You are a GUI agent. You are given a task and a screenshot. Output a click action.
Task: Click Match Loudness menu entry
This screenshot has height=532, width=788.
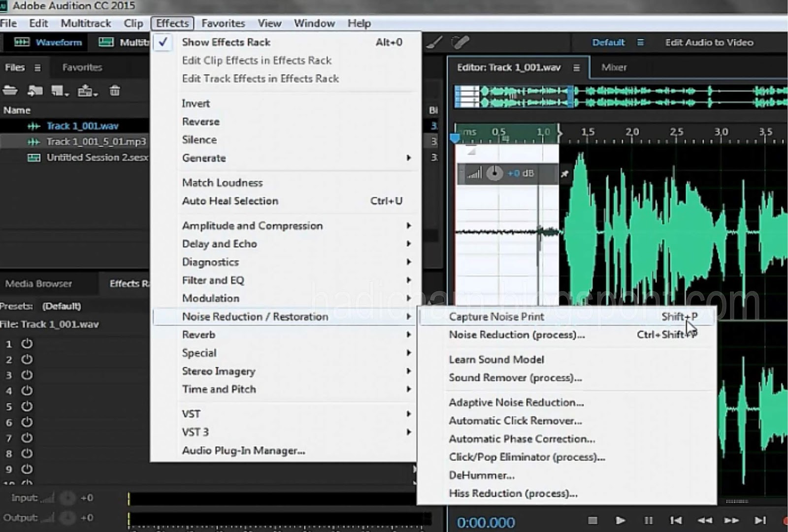[286, 183]
